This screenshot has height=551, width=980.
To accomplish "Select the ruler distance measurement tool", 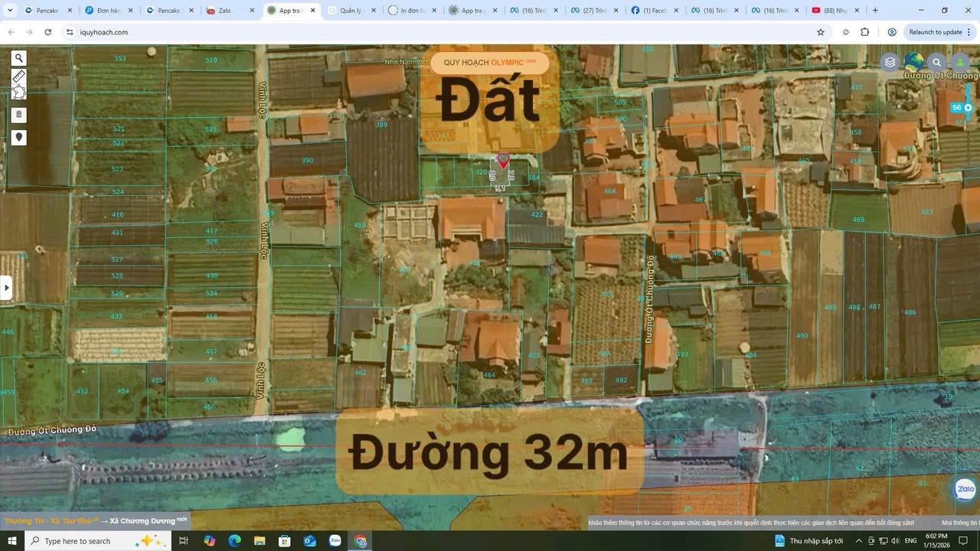I will (x=19, y=77).
